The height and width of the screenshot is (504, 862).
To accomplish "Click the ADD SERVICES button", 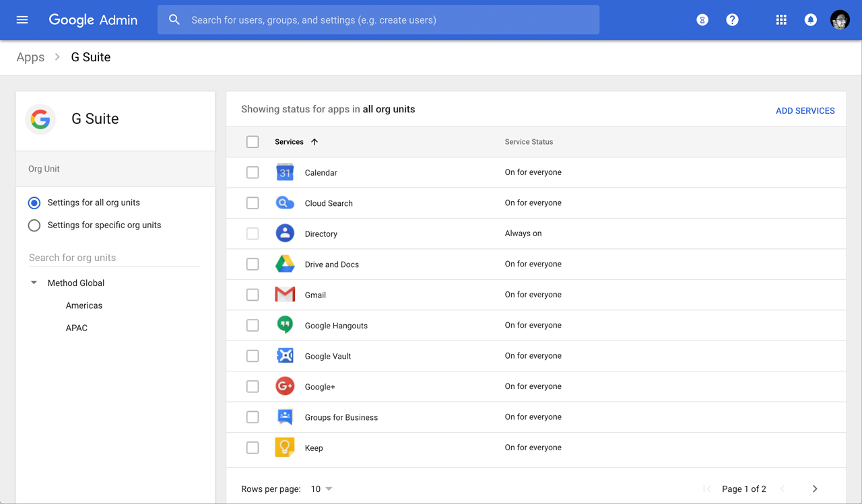I will [x=805, y=110].
